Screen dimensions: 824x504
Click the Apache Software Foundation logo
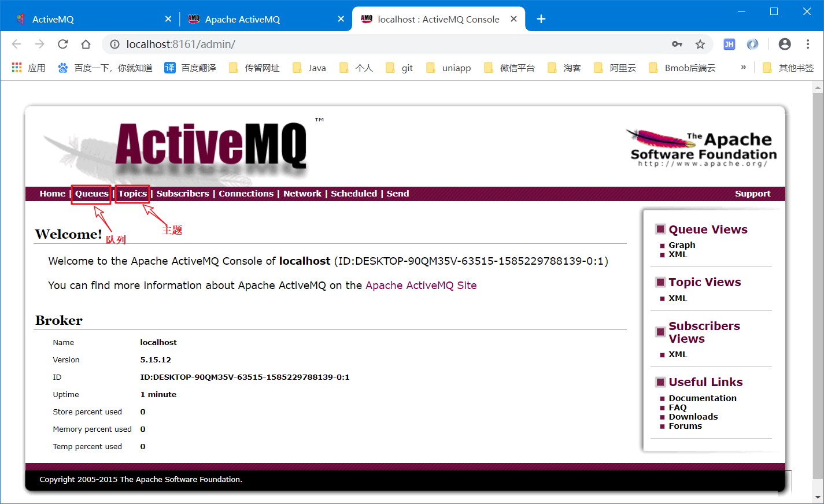click(701, 146)
